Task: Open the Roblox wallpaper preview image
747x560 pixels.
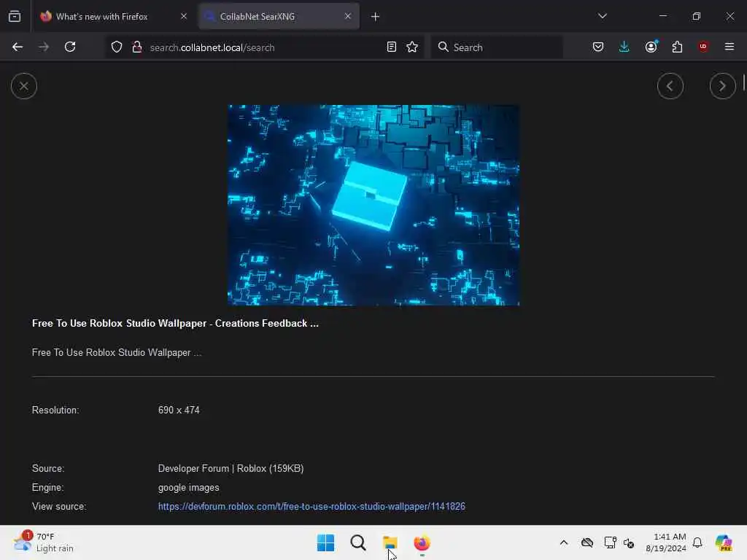Action: 373,205
